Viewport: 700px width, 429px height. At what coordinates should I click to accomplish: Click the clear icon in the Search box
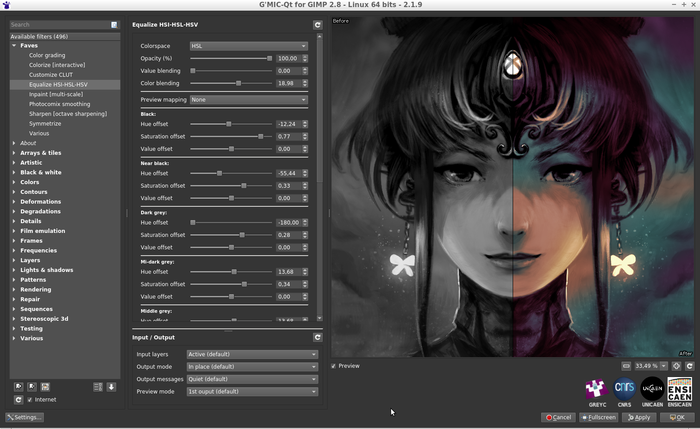coord(113,25)
